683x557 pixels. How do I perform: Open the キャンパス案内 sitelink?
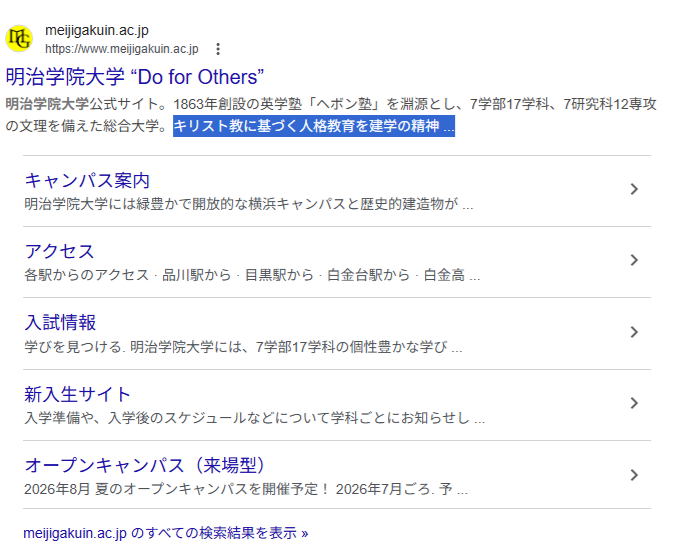pos(87,181)
